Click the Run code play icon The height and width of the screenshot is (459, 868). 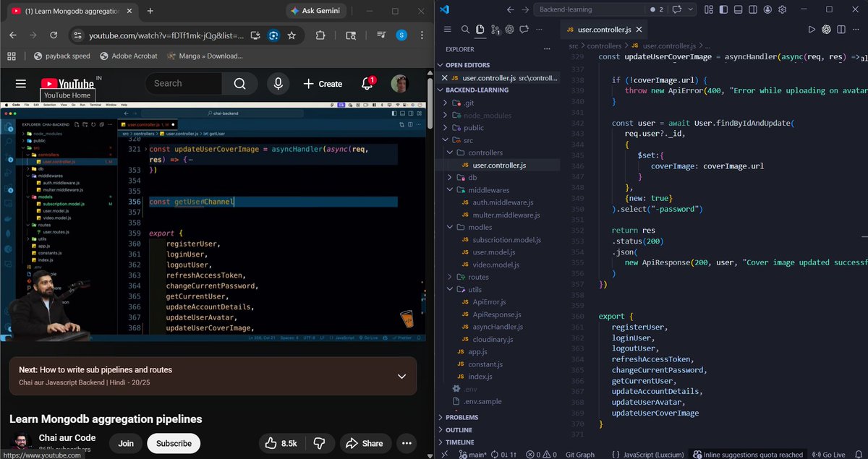[x=811, y=30]
